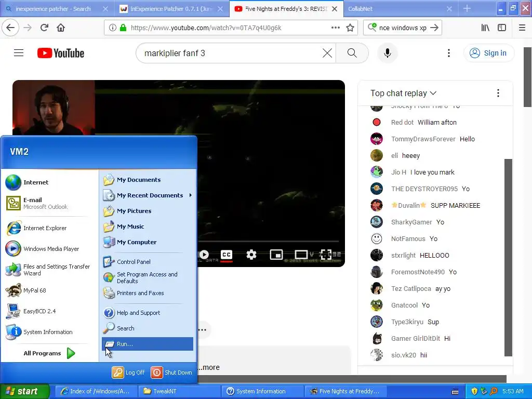The width and height of the screenshot is (532, 399).
Task: Expand description with ...more
Action: [x=210, y=367]
